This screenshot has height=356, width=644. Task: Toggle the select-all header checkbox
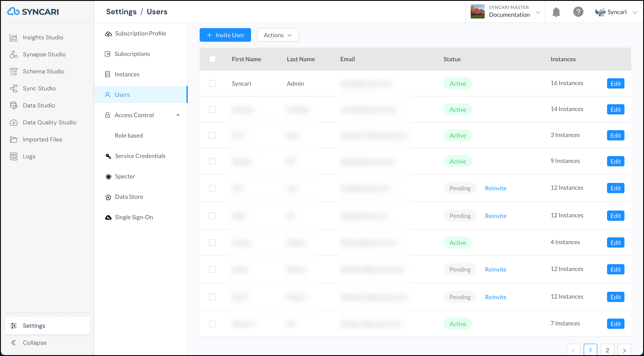(x=212, y=59)
